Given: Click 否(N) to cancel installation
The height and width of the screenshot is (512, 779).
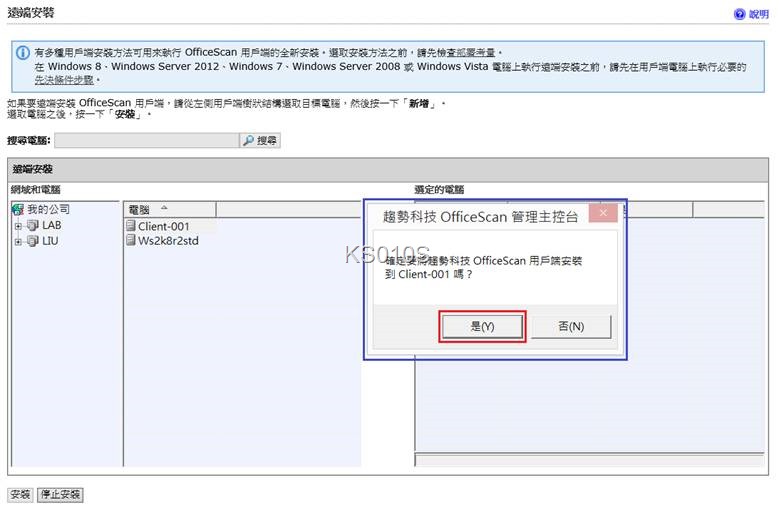Looking at the screenshot, I should pyautogui.click(x=570, y=326).
